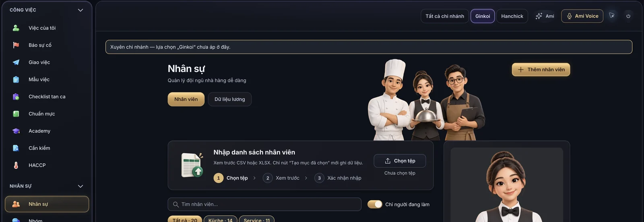Click the Giao việc paper plane icon

click(16, 62)
